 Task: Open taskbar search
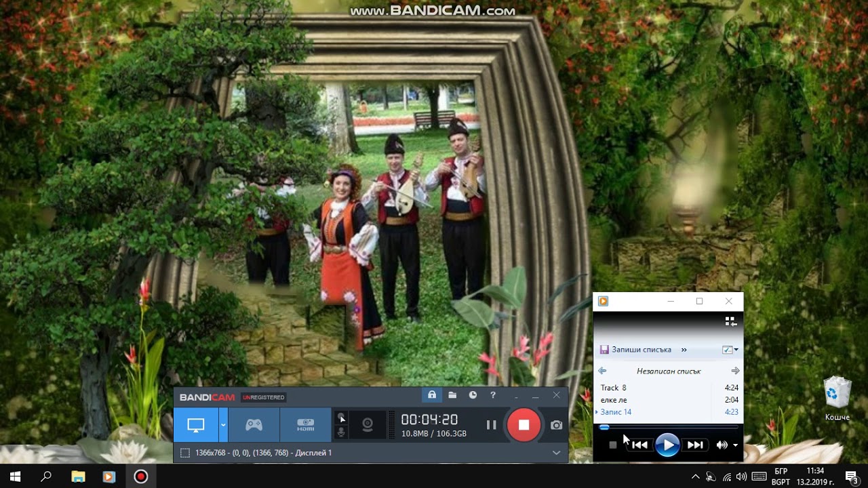46,476
